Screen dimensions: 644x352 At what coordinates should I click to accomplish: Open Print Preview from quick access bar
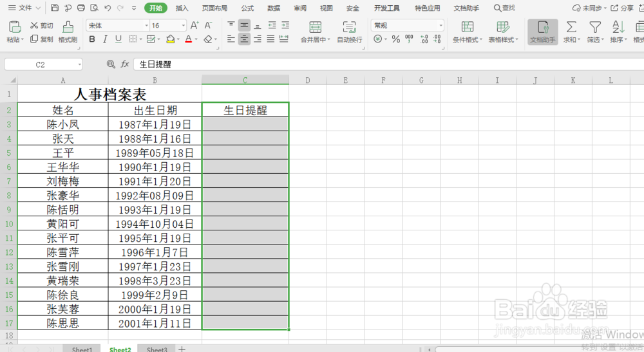94,8
